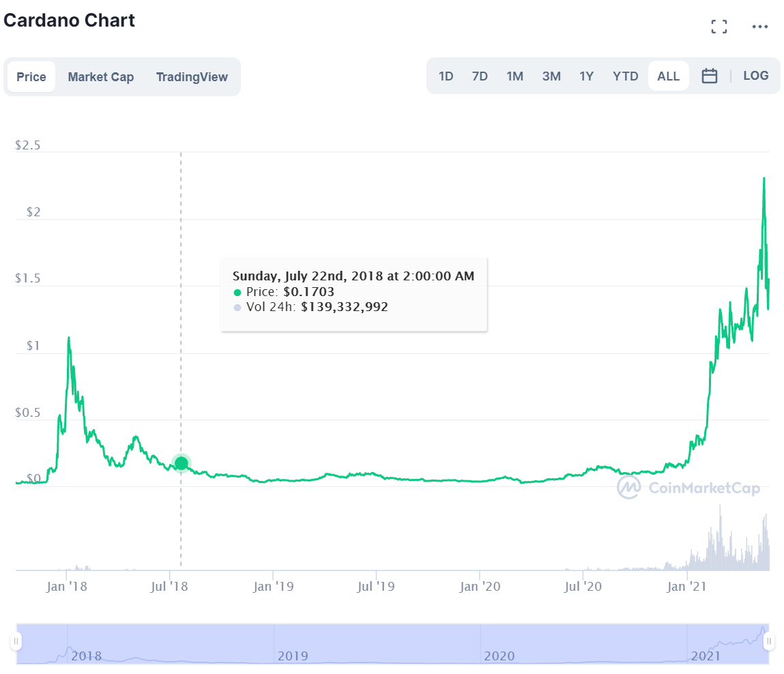Switch to the Market Cap tab

point(100,77)
